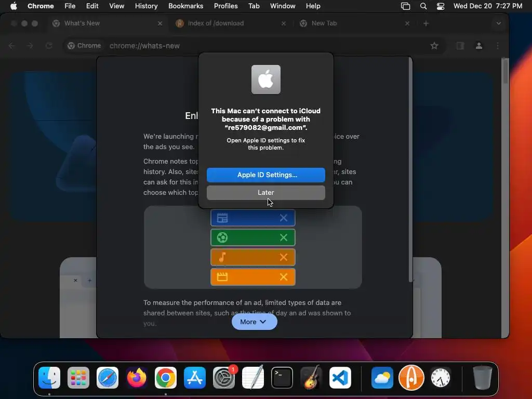Open App Store from the Dock

(x=195, y=378)
